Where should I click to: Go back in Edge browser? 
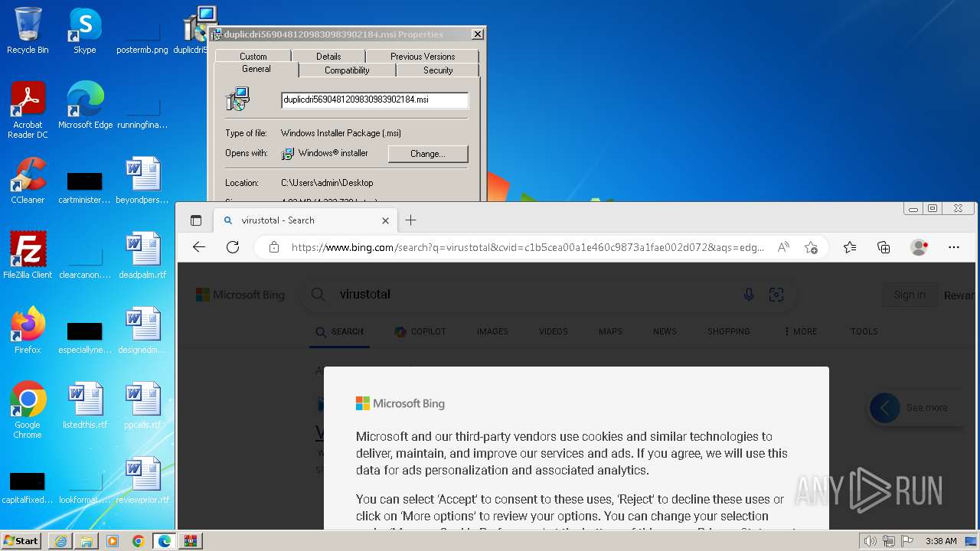(199, 247)
